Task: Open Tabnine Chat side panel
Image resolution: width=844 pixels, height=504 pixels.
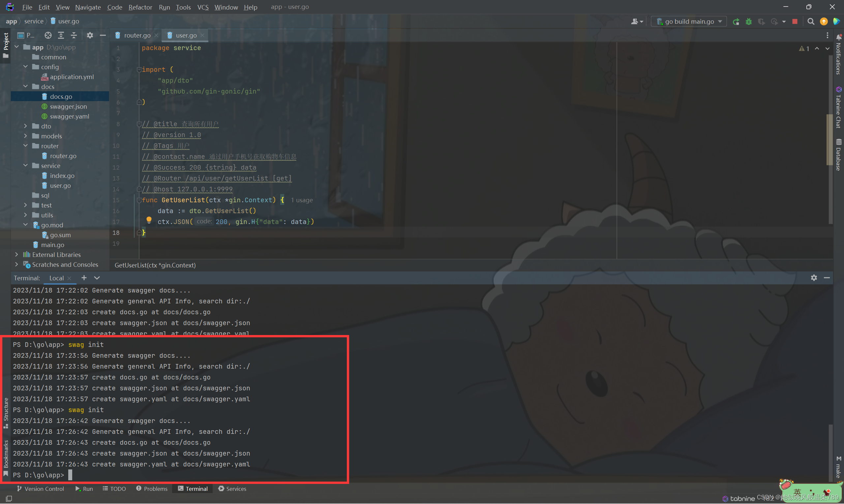Action: (x=839, y=107)
